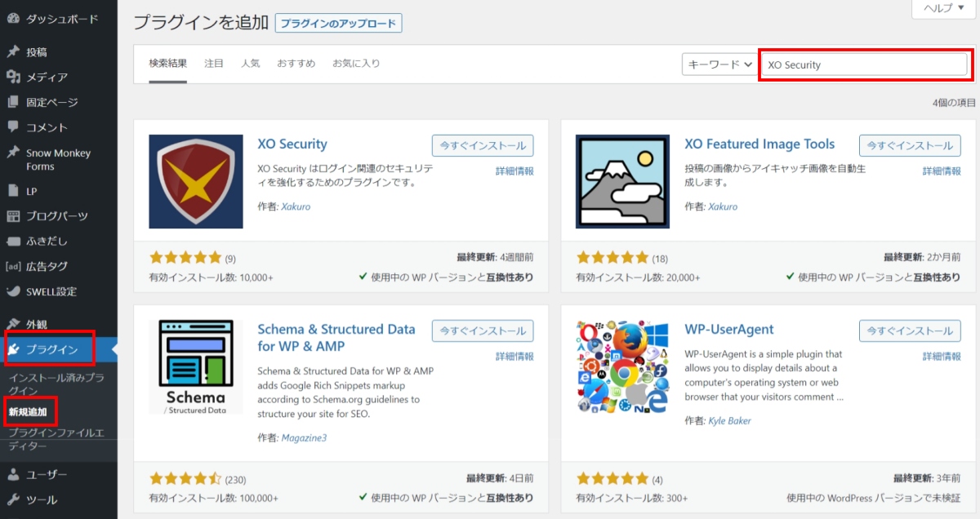Select the 投稿 posts pin icon
The height and width of the screenshot is (519, 980).
click(x=11, y=48)
